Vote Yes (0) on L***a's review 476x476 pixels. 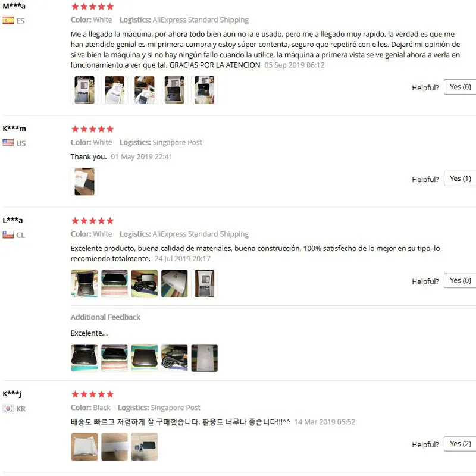click(460, 280)
